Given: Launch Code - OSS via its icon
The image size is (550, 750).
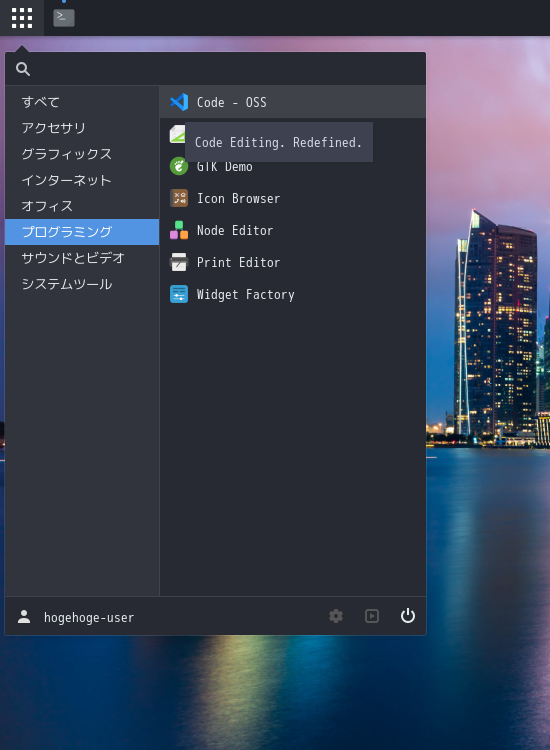Looking at the screenshot, I should [x=179, y=102].
